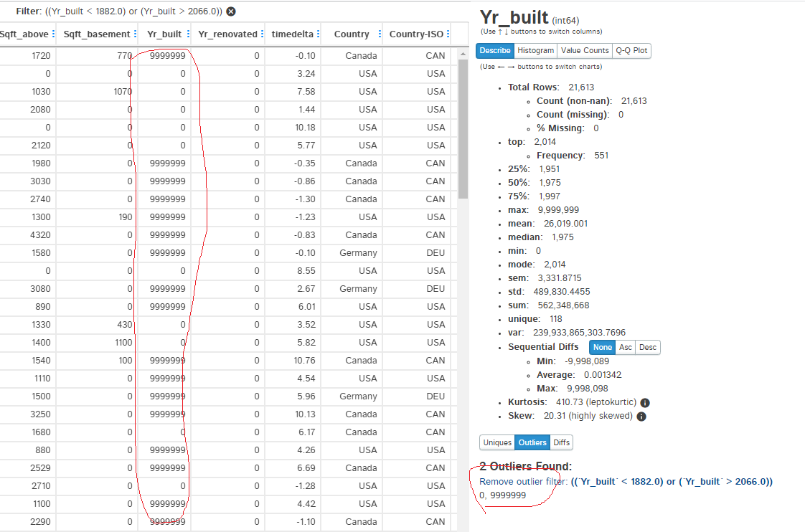Open the Sqft_basement column menu handle
The image size is (805, 532).
click(x=135, y=34)
